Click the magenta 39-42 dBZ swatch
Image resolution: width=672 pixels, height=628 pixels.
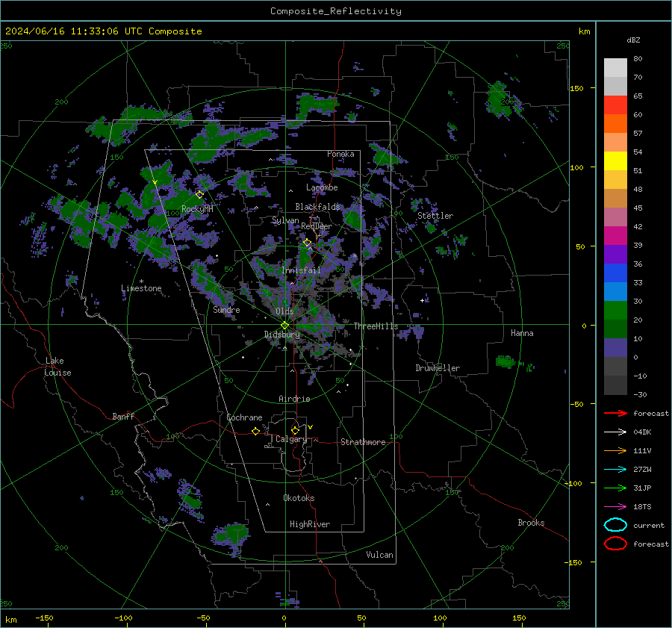[x=615, y=236]
